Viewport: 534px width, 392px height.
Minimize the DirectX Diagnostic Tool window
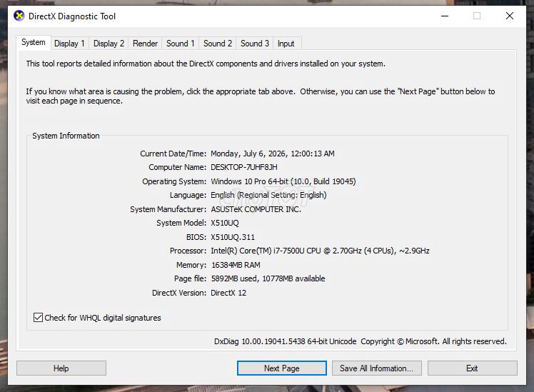445,16
